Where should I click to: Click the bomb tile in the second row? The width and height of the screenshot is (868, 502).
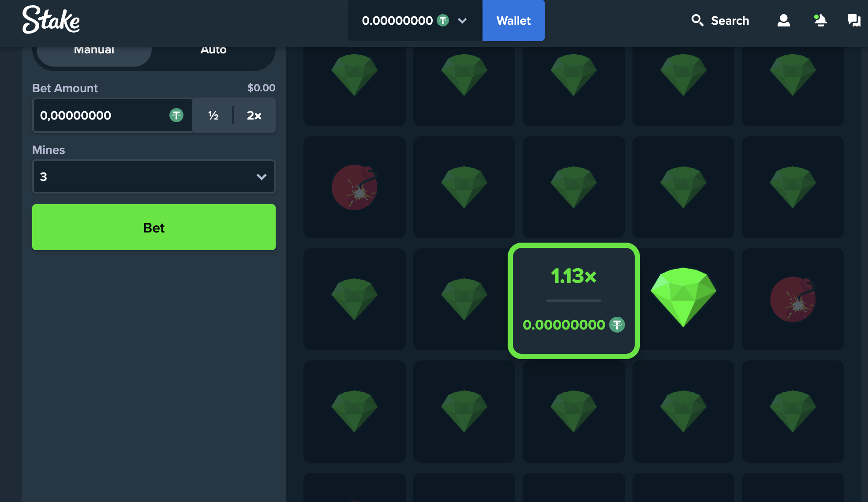pos(355,187)
